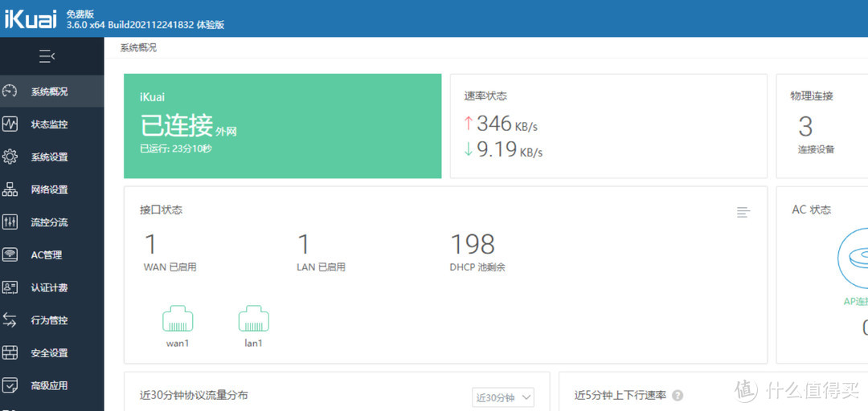Click the 认证计费 ID card icon

pyautogui.click(x=10, y=287)
